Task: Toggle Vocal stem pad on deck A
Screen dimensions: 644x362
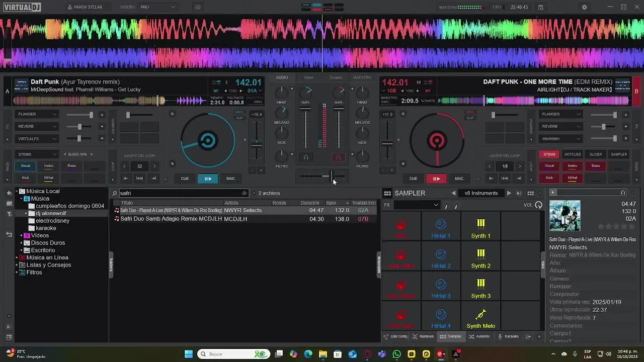Action: (x=25, y=166)
